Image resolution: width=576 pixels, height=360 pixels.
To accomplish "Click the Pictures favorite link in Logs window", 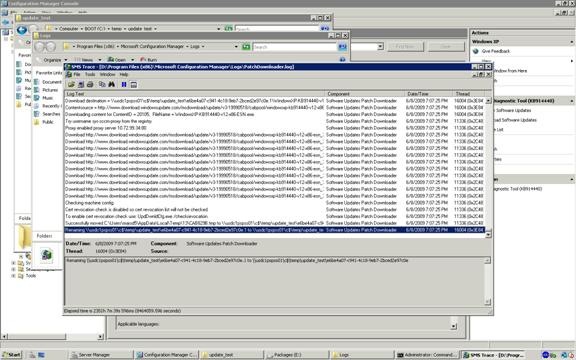I will [x=46, y=90].
